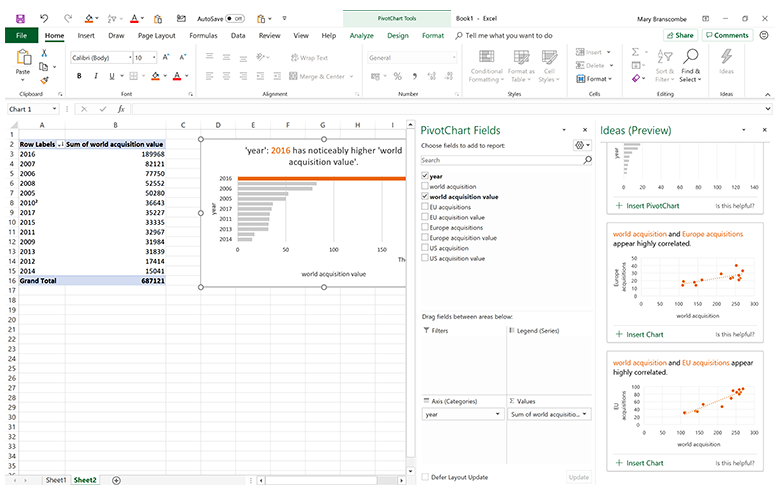Screen dimensions: 781x496
Task: Click Wrap Text in Alignment group
Action: pyautogui.click(x=309, y=58)
